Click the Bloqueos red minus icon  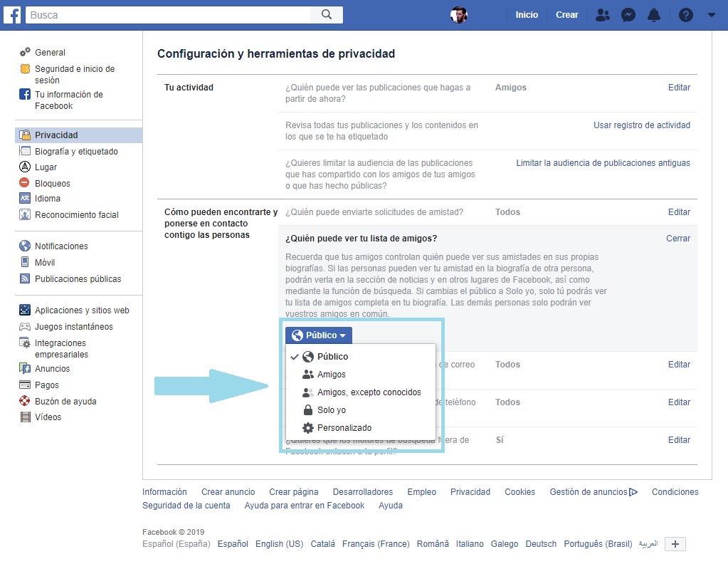point(25,182)
